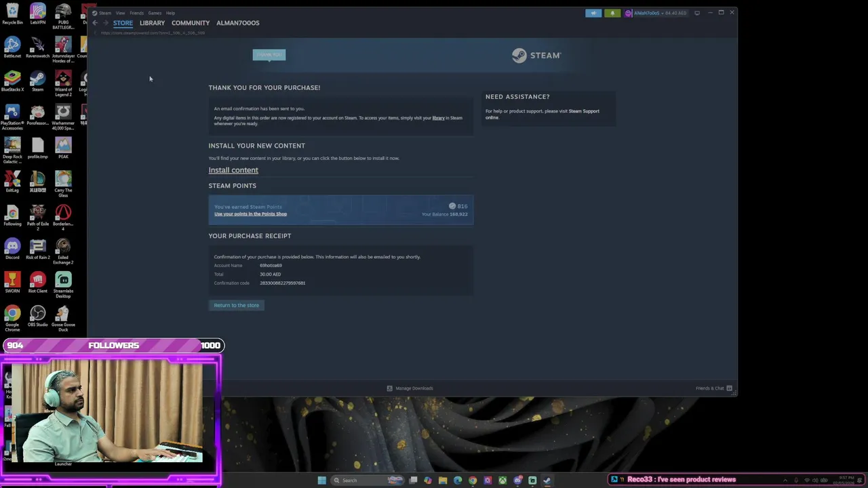Open Wizard of Legend 2 shortcut

[x=63, y=83]
